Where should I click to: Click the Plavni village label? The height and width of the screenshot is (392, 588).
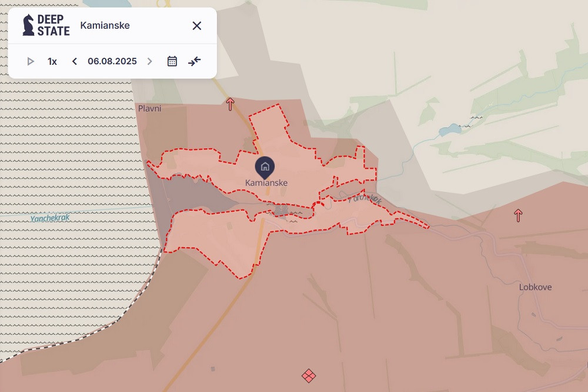149,108
